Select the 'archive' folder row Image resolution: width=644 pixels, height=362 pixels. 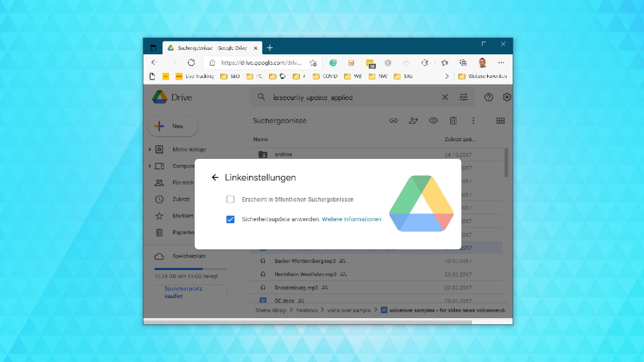[377, 154]
